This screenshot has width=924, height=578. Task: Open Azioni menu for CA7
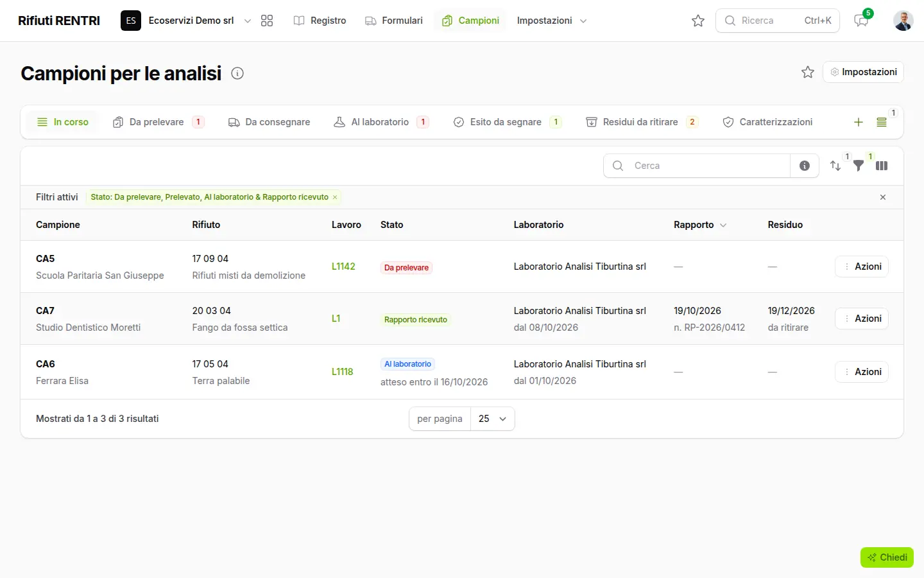coord(862,319)
